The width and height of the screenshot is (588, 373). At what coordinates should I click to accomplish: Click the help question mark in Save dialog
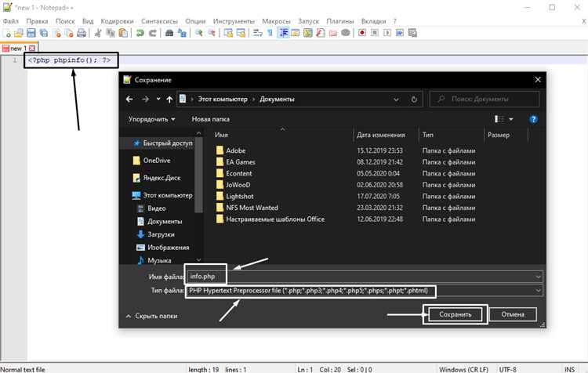point(533,119)
